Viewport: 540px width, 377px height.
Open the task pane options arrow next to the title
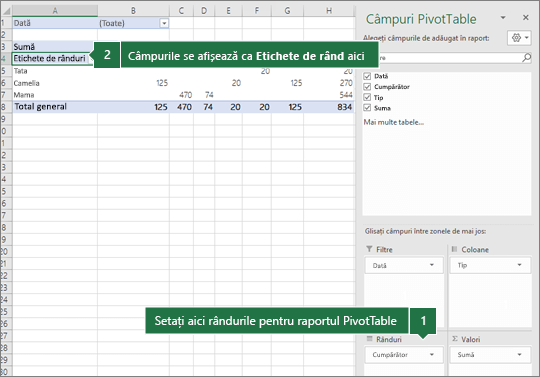pyautogui.click(x=503, y=18)
